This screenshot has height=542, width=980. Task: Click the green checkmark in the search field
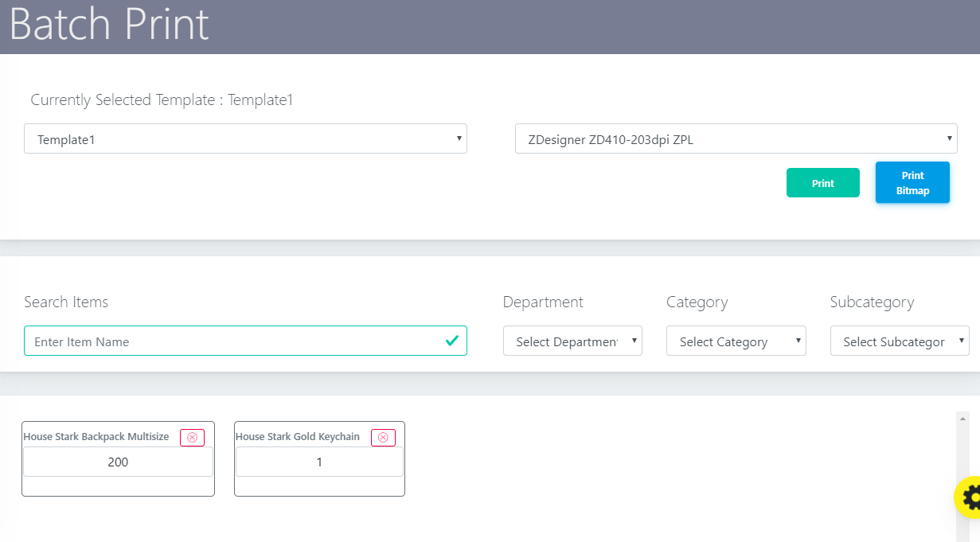click(x=451, y=341)
